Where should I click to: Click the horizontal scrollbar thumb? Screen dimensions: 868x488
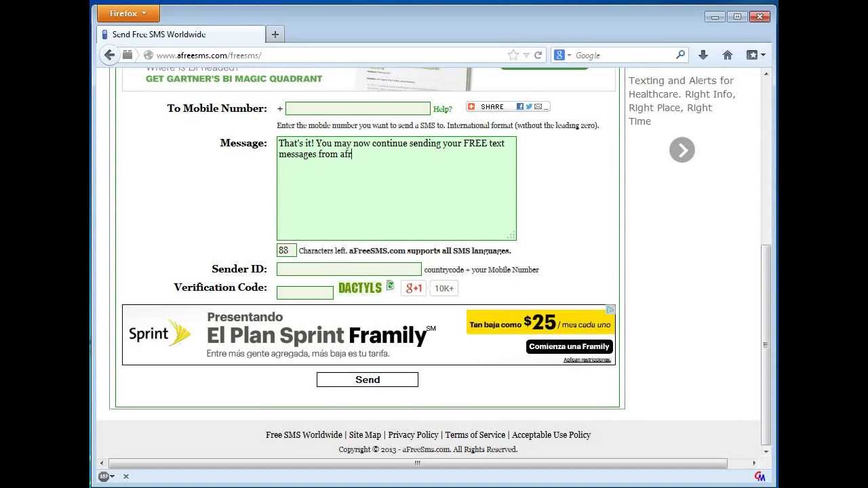[x=418, y=463]
